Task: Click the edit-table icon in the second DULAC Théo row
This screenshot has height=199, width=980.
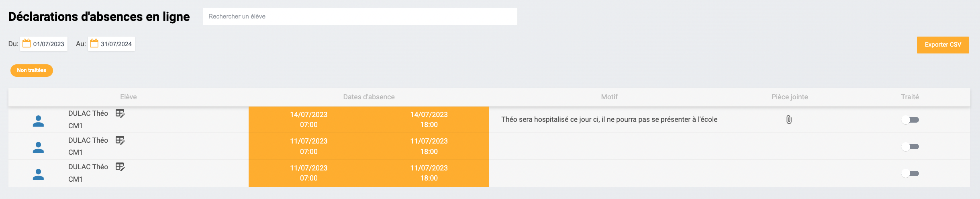Action: click(x=120, y=140)
